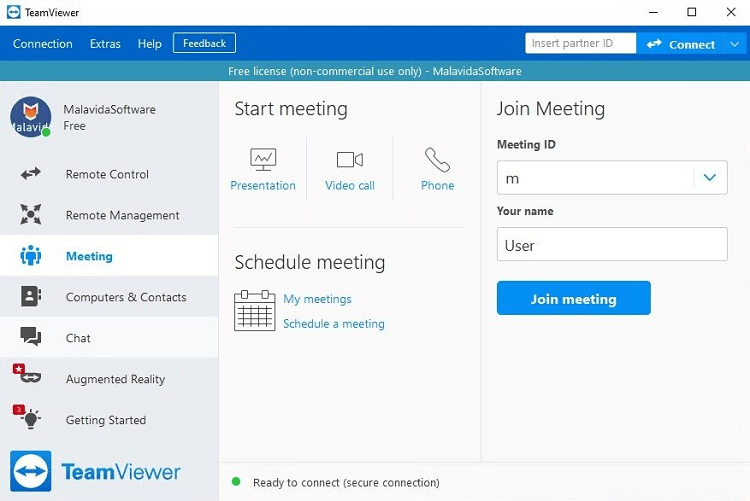
Task: Click the Video call camera icon
Action: 350,160
